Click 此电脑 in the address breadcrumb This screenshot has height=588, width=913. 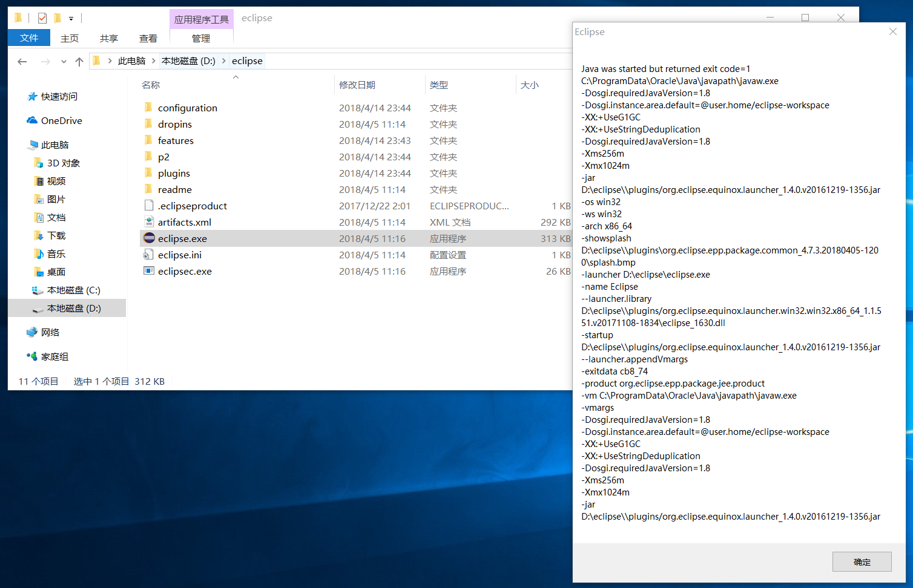[x=131, y=60]
